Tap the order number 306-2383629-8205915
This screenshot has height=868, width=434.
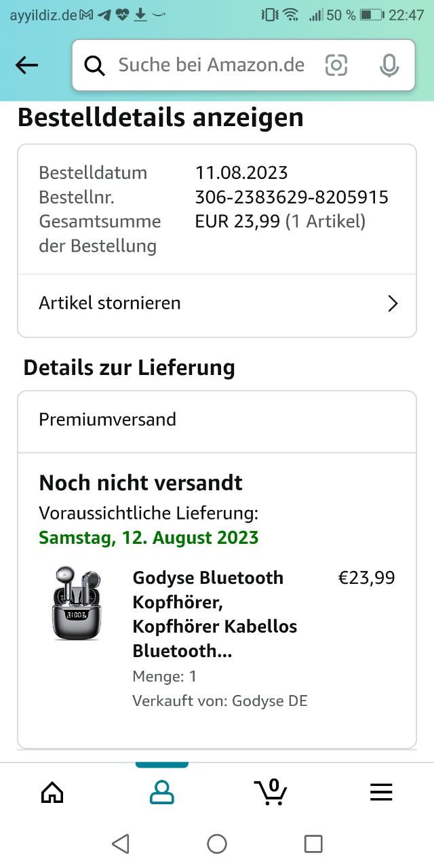coord(292,197)
